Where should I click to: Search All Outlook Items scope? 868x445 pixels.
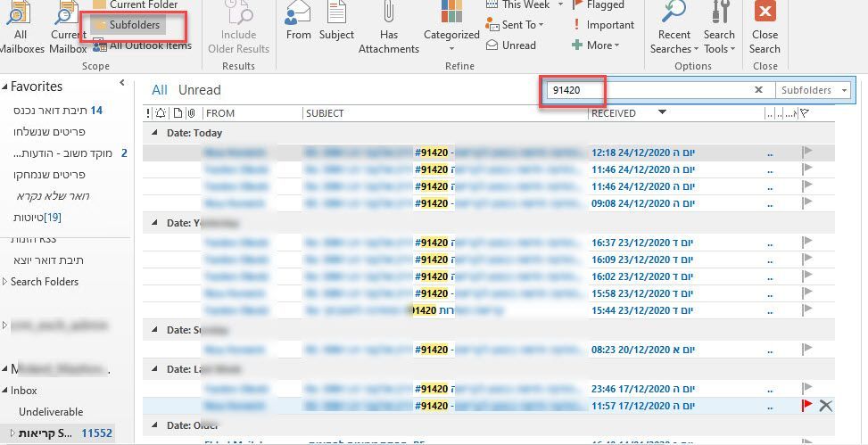(x=142, y=45)
